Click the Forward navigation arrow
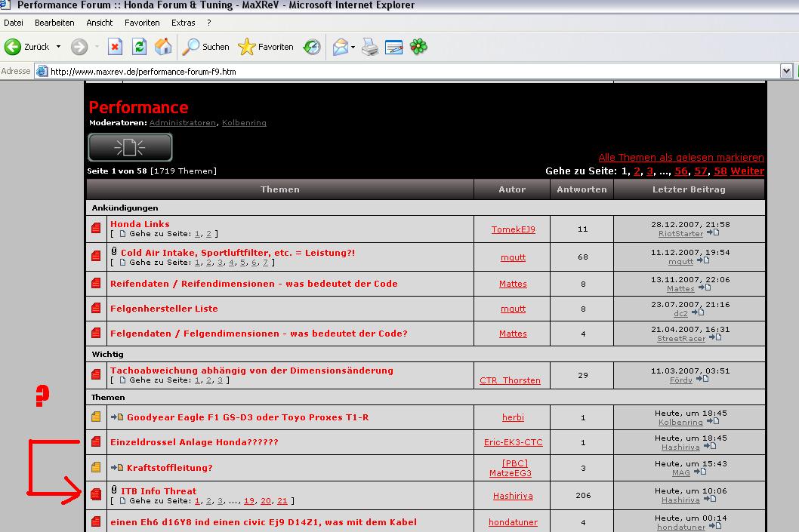Image resolution: width=799 pixels, height=532 pixels. click(79, 47)
